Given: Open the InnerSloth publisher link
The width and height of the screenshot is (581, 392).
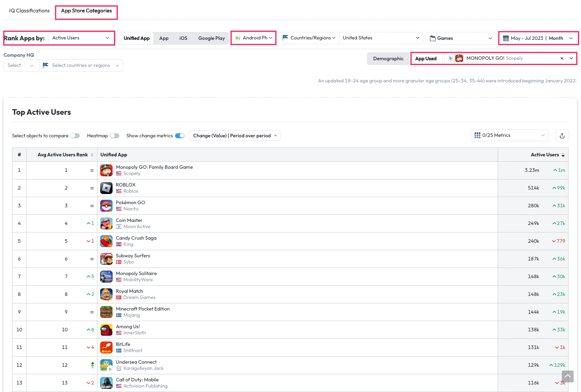Looking at the screenshot, I should (135, 333).
